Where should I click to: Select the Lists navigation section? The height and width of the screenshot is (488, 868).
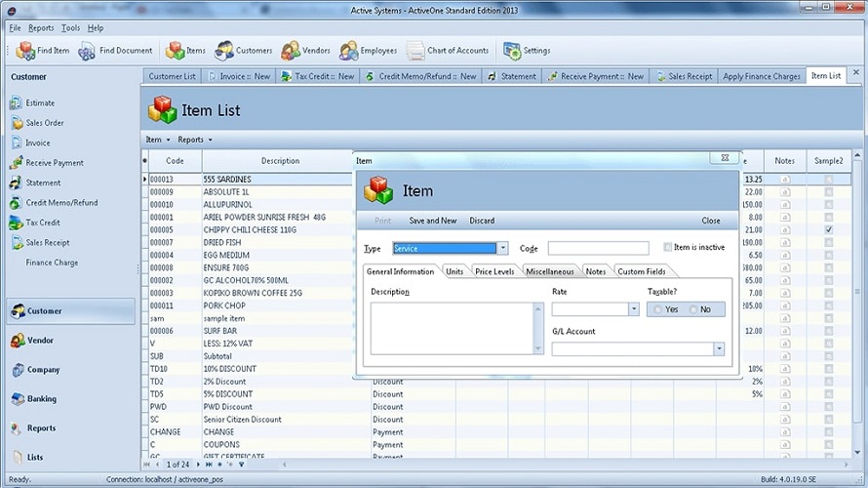tap(71, 458)
